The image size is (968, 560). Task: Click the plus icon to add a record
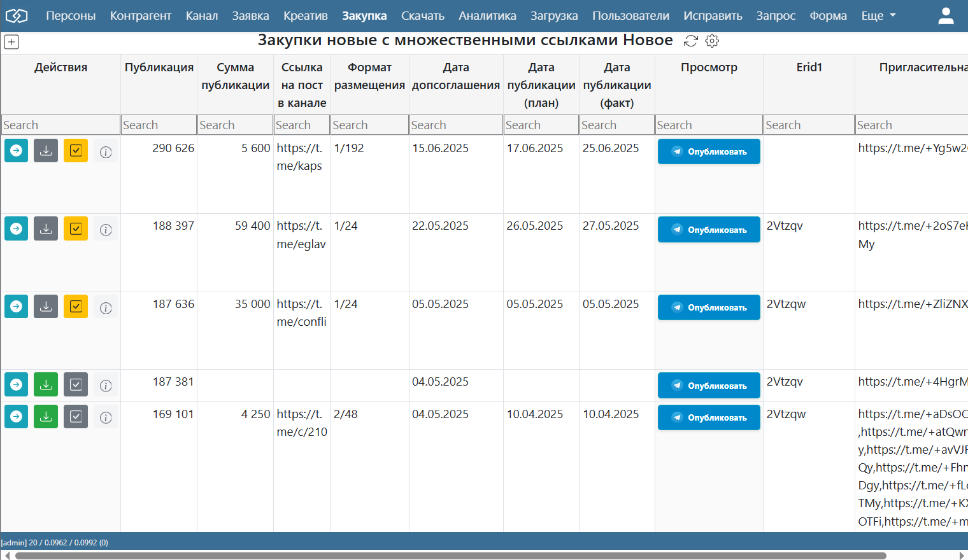(x=11, y=42)
